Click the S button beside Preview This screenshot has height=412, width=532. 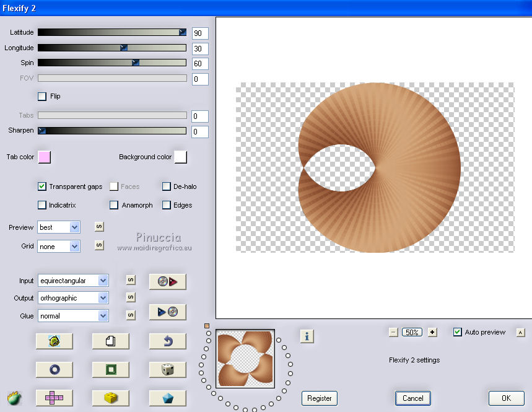pos(99,227)
